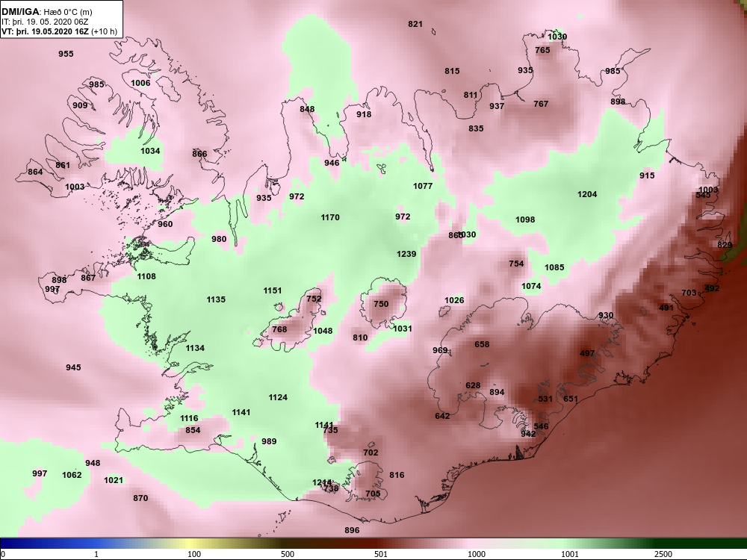Select the 1135 height label
This screenshot has height=560, width=747.
(x=216, y=299)
